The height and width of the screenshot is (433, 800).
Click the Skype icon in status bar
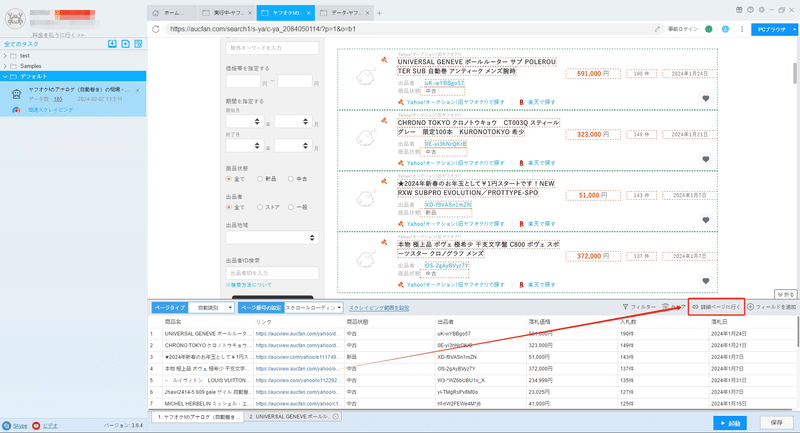(x=7, y=425)
